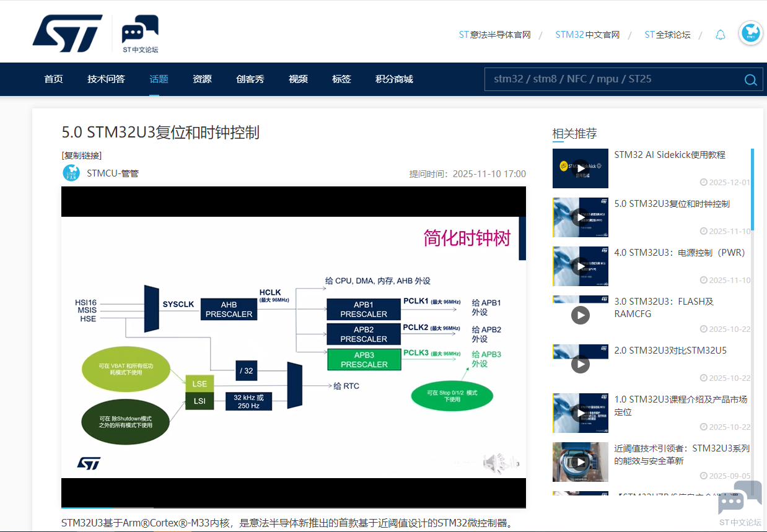The height and width of the screenshot is (532, 767).
Task: Open the floating ST中文论坛 chat icon
Action: 740,503
